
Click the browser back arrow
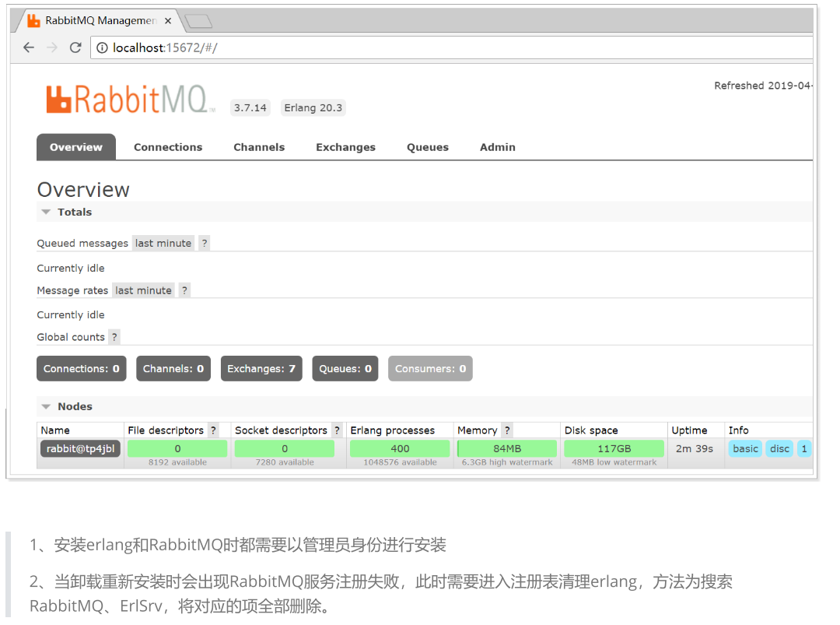pyautogui.click(x=29, y=47)
